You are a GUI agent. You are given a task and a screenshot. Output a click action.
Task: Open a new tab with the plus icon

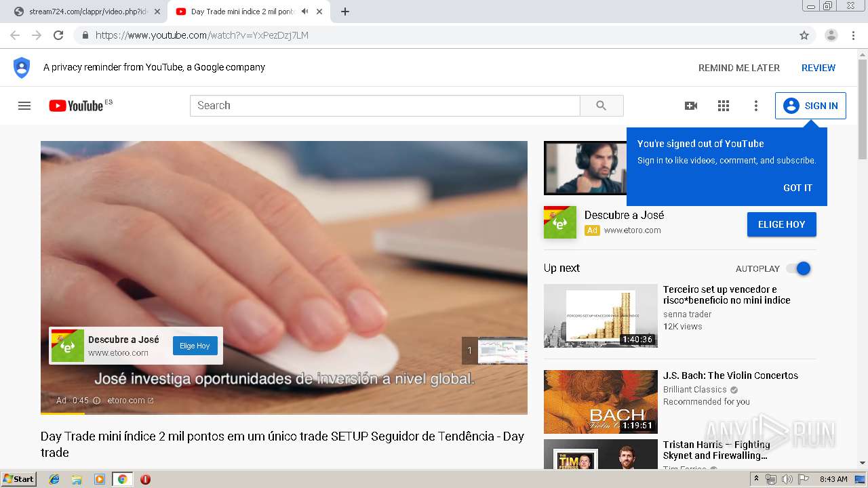345,12
